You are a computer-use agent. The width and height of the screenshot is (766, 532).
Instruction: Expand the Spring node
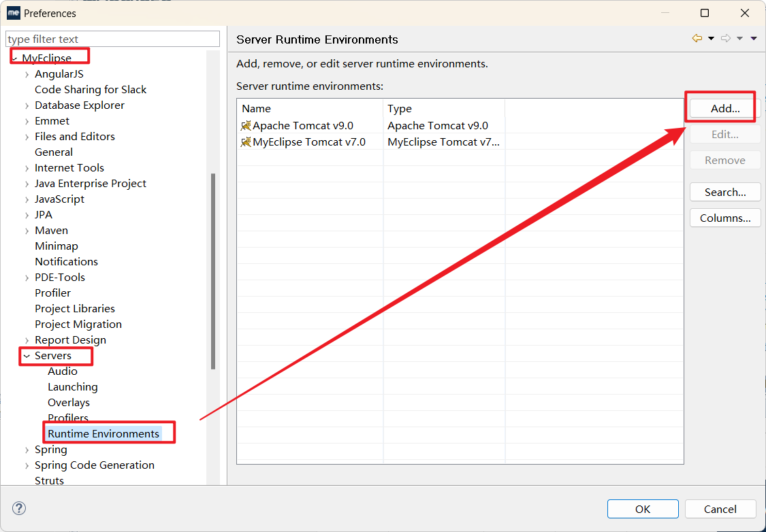coord(27,450)
